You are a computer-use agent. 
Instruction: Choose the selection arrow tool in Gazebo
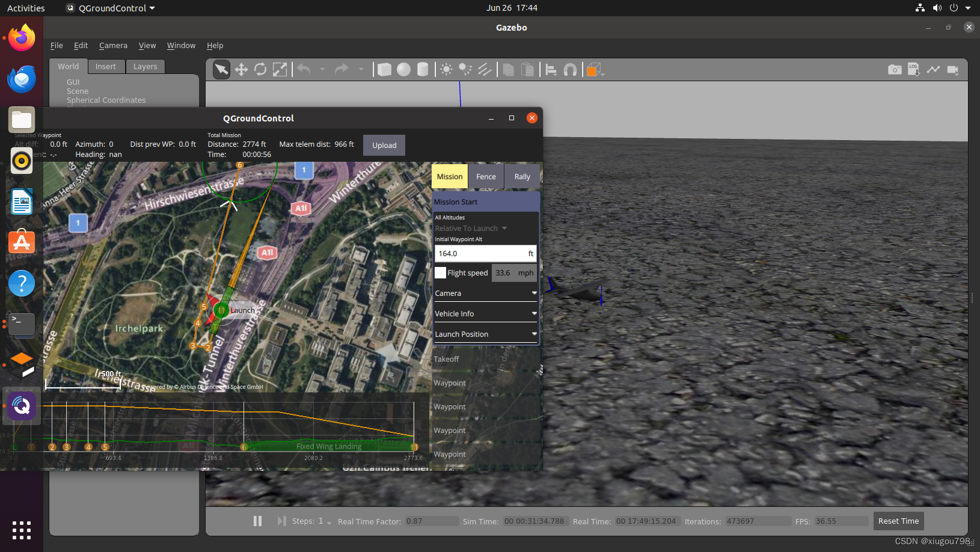pyautogui.click(x=221, y=70)
